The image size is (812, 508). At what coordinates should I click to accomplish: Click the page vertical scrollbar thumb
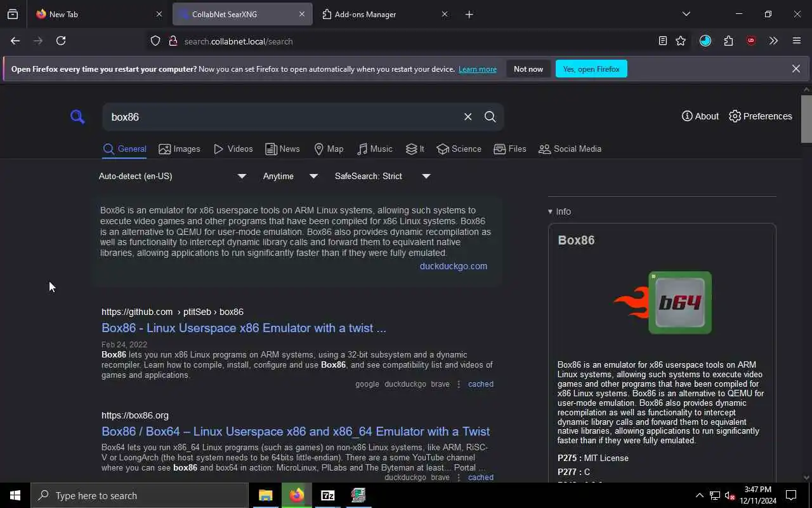pyautogui.click(x=806, y=119)
